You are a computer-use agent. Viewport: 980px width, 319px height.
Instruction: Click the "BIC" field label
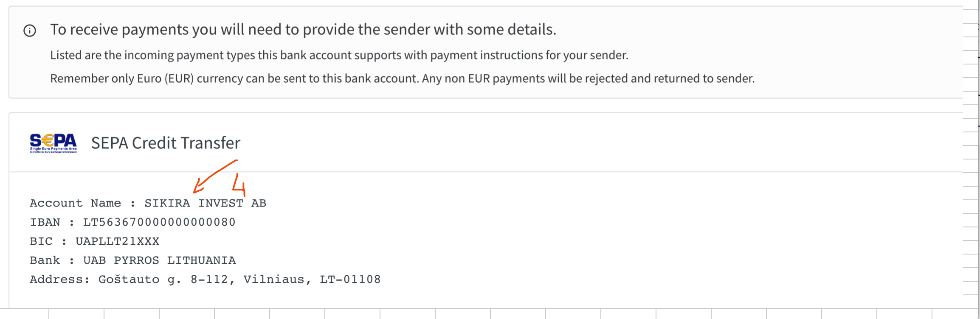pos(41,241)
